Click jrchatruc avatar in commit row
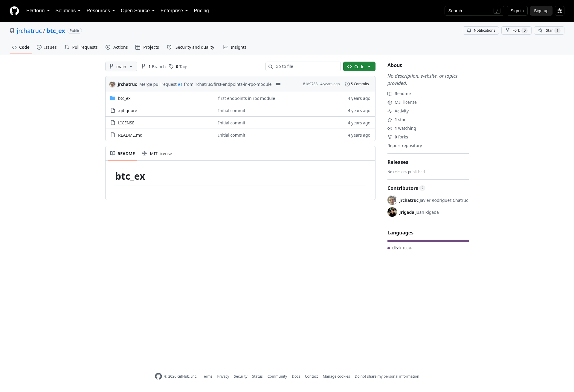The width and height of the screenshot is (574, 392). click(112, 84)
